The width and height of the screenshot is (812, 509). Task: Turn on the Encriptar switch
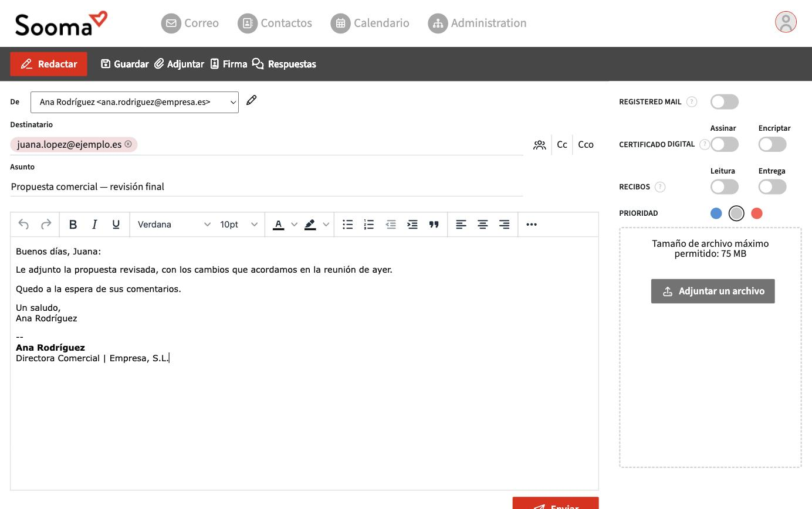[x=772, y=144]
